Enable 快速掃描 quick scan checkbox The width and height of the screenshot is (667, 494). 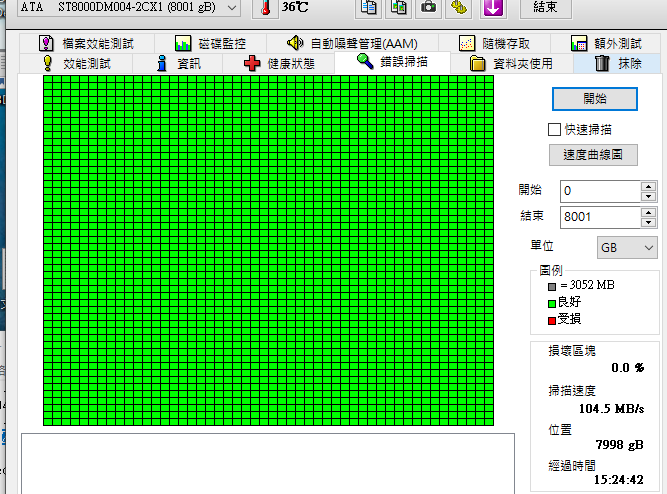[554, 129]
